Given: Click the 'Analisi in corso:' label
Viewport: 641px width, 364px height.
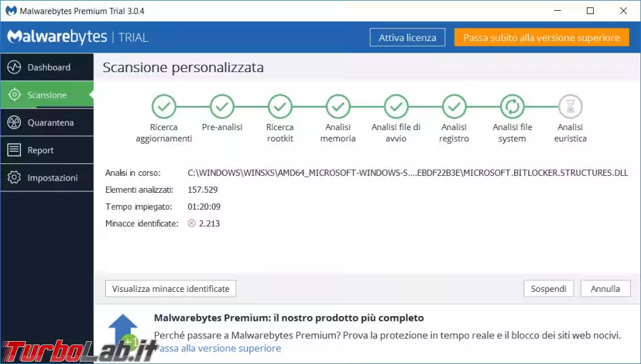Looking at the screenshot, I should (x=133, y=173).
